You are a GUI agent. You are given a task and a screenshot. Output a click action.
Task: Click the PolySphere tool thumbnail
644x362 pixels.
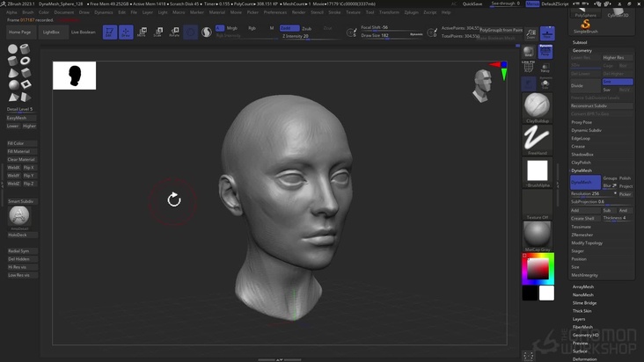coord(585,12)
